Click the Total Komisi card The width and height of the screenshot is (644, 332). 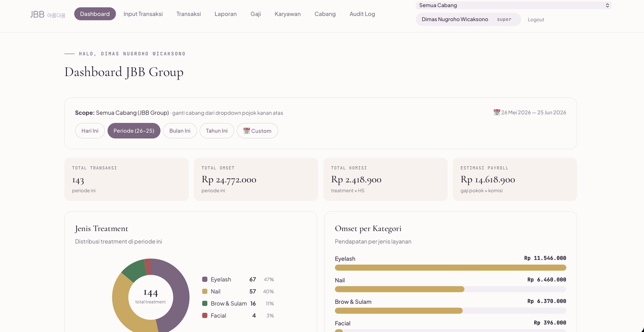click(386, 179)
